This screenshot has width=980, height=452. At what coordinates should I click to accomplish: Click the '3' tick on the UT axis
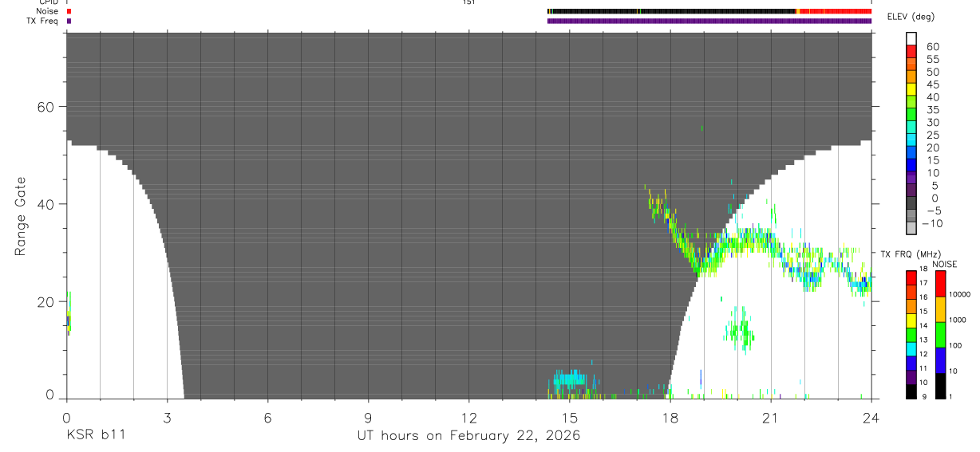pos(167,417)
